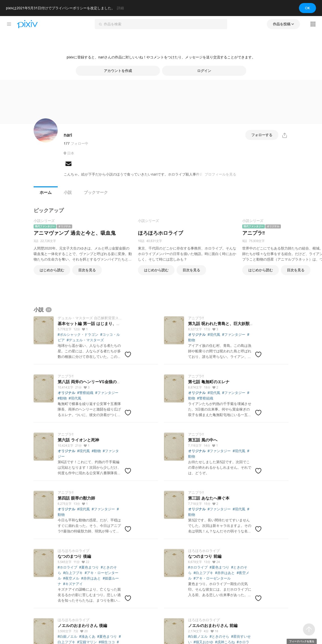This screenshot has height=644, width=322.
Task: Click はじめから読む for ほろほろホロライブ
Action: pyautogui.click(x=156, y=270)
